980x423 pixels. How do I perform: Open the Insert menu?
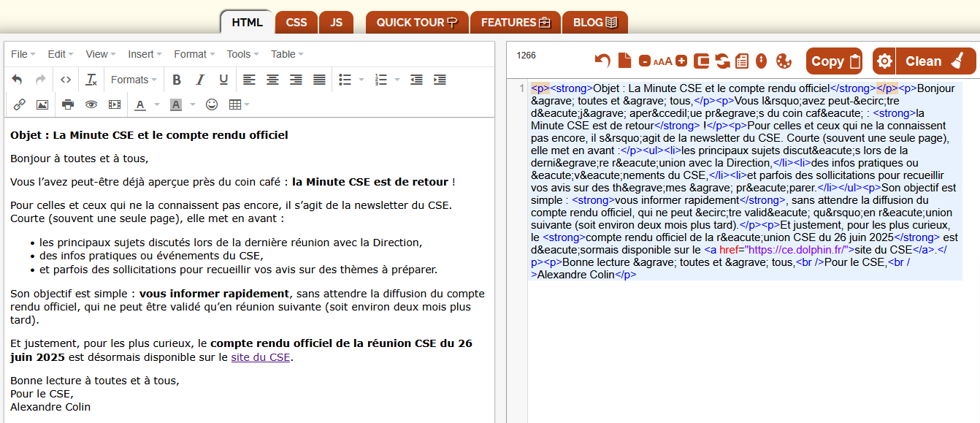coord(145,54)
